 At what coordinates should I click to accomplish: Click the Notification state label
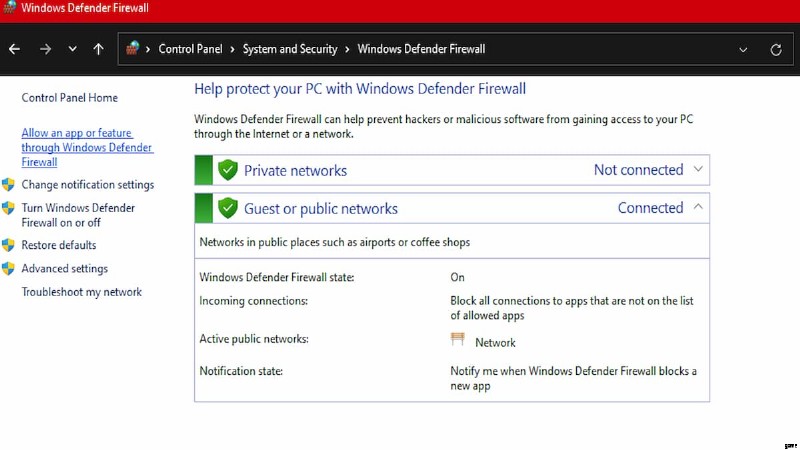(241, 371)
